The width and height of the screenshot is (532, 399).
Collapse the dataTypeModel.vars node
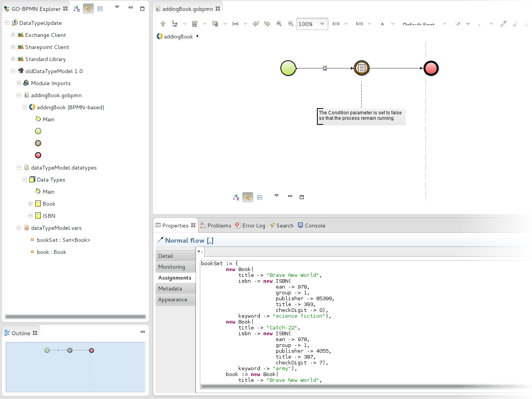(19, 228)
